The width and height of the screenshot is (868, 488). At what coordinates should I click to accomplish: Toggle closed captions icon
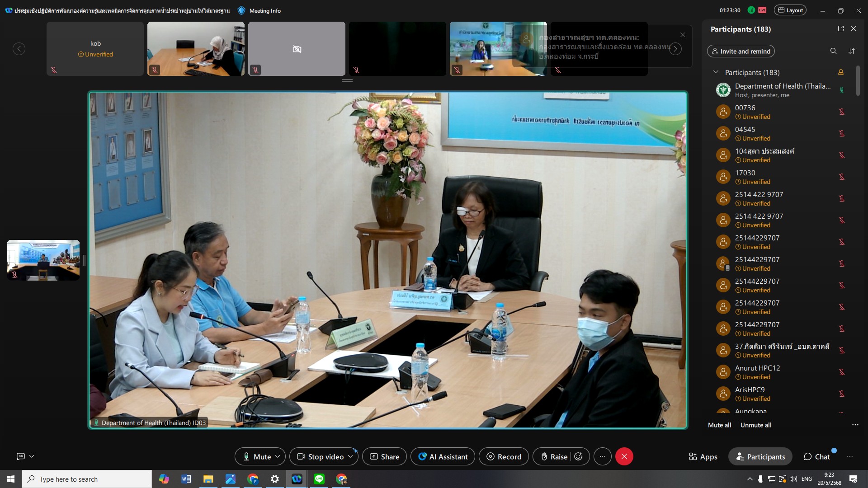click(x=21, y=456)
